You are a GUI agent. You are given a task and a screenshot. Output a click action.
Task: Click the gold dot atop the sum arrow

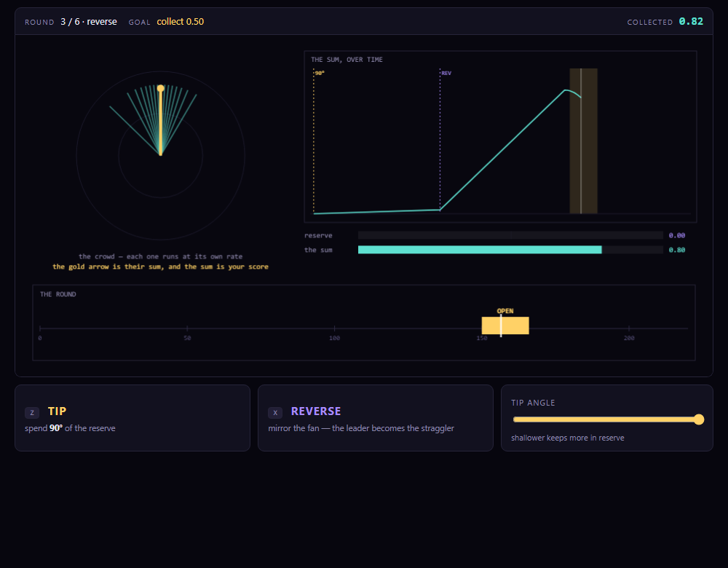click(161, 88)
